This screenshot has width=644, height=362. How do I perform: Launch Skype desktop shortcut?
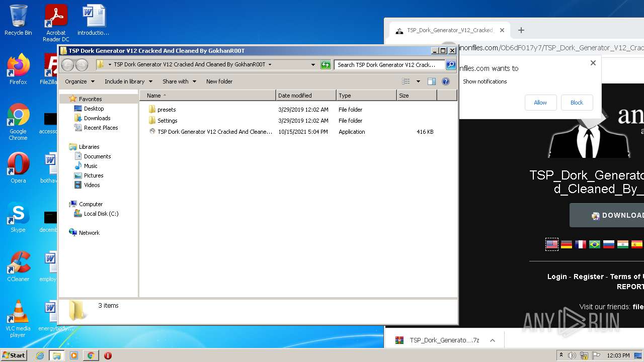pyautogui.click(x=18, y=218)
